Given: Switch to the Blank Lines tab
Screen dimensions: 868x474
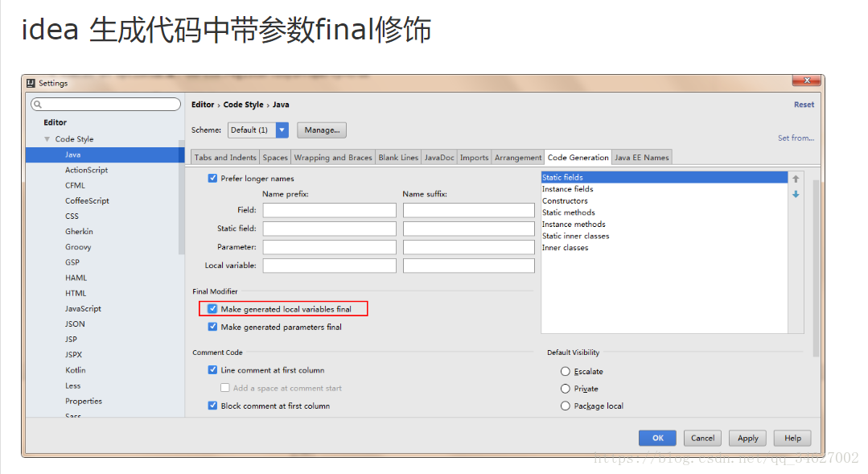Looking at the screenshot, I should [x=398, y=157].
